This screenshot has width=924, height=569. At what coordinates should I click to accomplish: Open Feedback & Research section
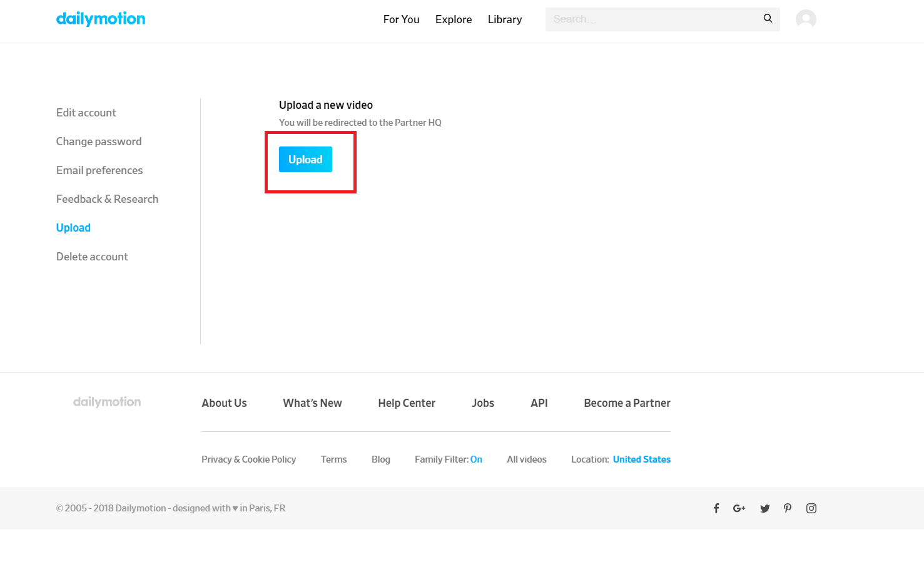tap(108, 199)
